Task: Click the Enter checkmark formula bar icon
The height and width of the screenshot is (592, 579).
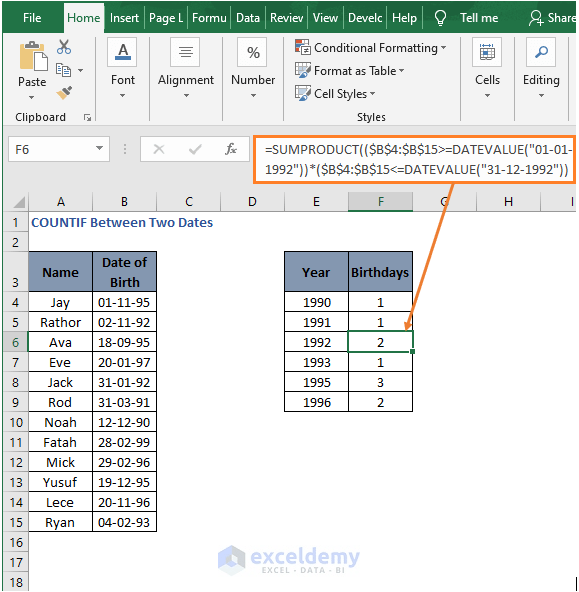Action: [x=195, y=150]
